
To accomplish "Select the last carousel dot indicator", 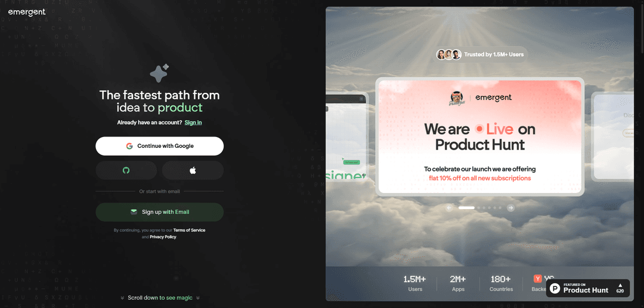I will point(500,208).
